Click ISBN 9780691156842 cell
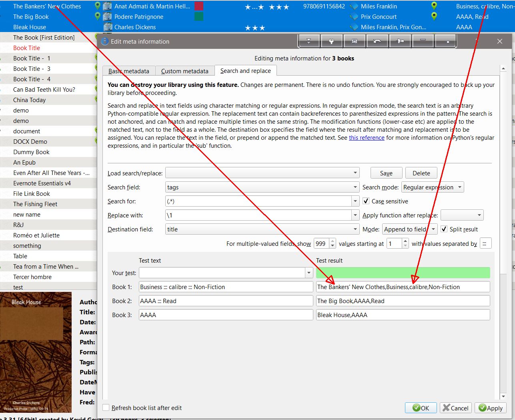The width and height of the screenshot is (515, 420). pos(324,6)
